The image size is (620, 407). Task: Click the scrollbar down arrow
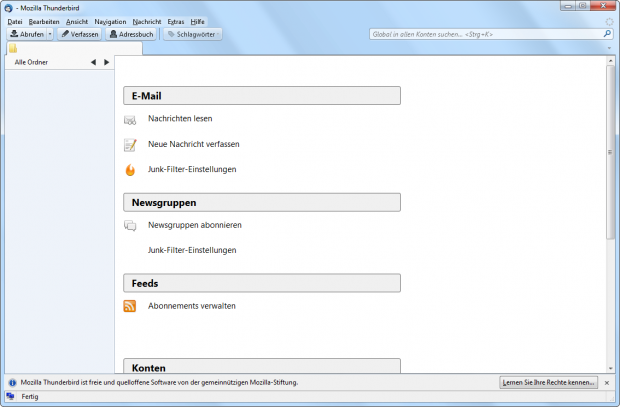tap(610, 368)
